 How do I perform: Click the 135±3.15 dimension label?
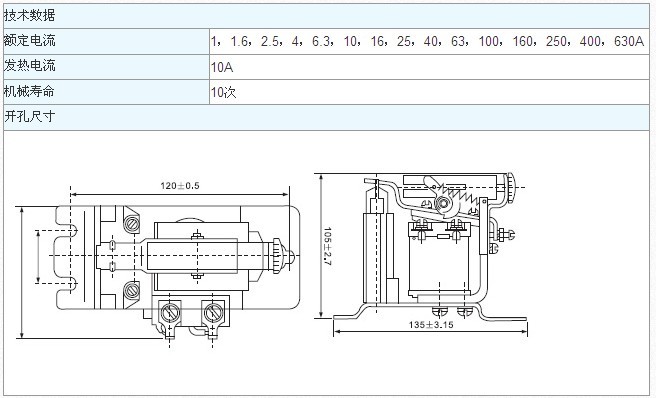click(431, 324)
